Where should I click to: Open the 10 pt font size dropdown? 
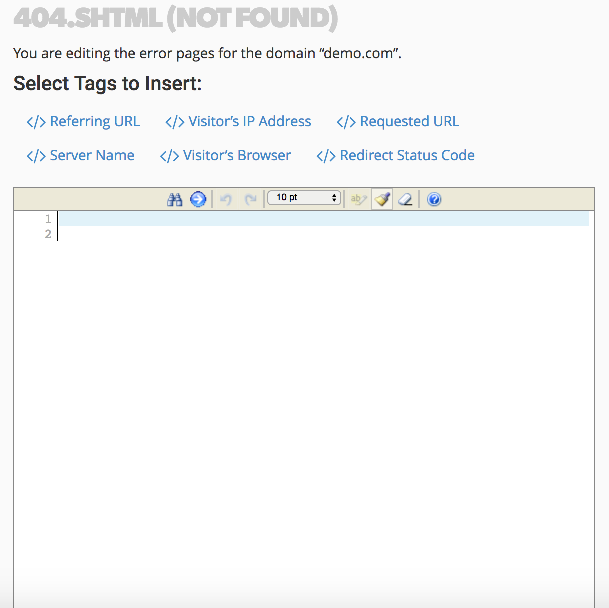click(x=304, y=198)
